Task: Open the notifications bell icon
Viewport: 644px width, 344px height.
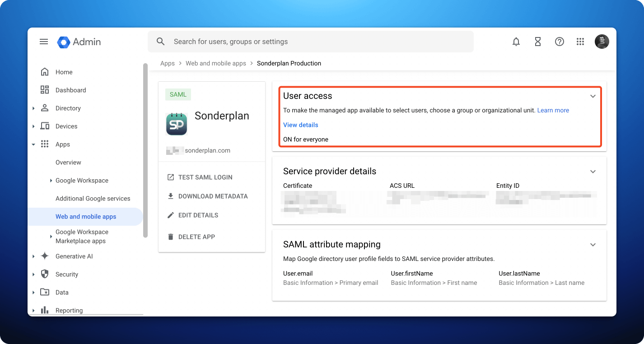Action: [516, 41]
